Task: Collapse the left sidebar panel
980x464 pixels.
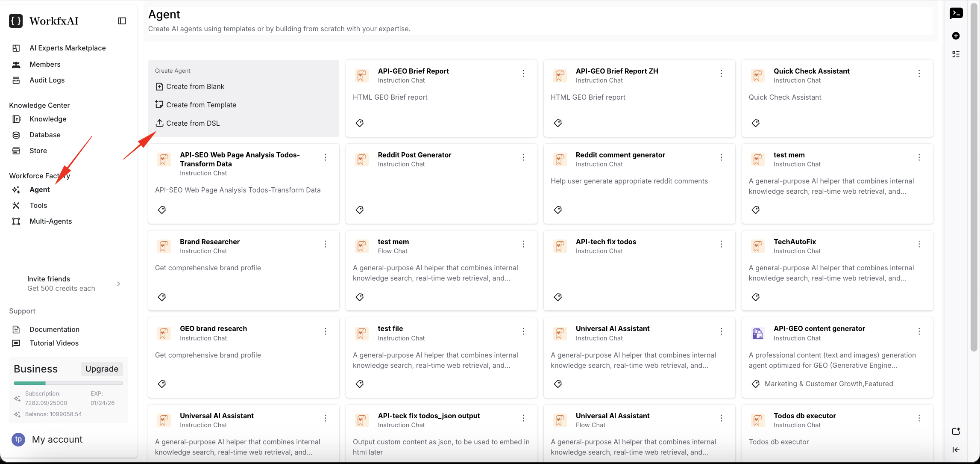Action: click(x=122, y=21)
